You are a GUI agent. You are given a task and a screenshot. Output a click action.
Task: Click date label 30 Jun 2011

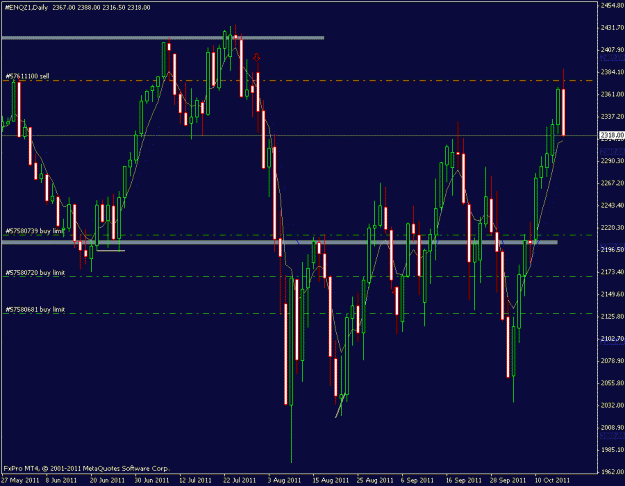point(152,480)
